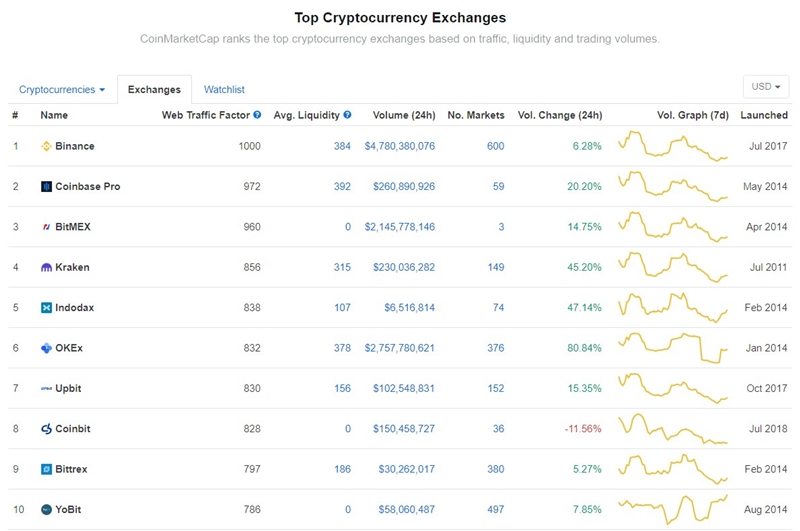Click the YoBit 7d volume graph
800x531 pixels.
point(673,508)
